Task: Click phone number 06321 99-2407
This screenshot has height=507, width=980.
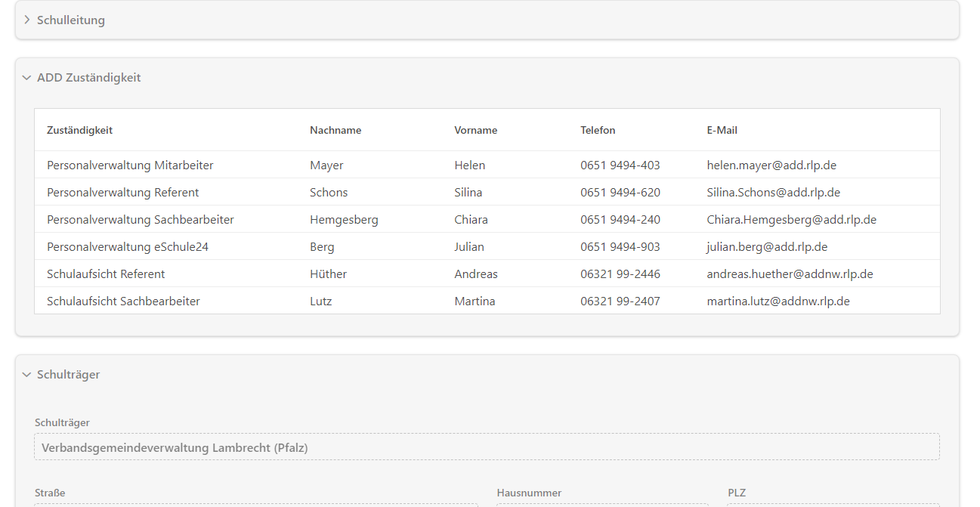Action: pyautogui.click(x=620, y=301)
